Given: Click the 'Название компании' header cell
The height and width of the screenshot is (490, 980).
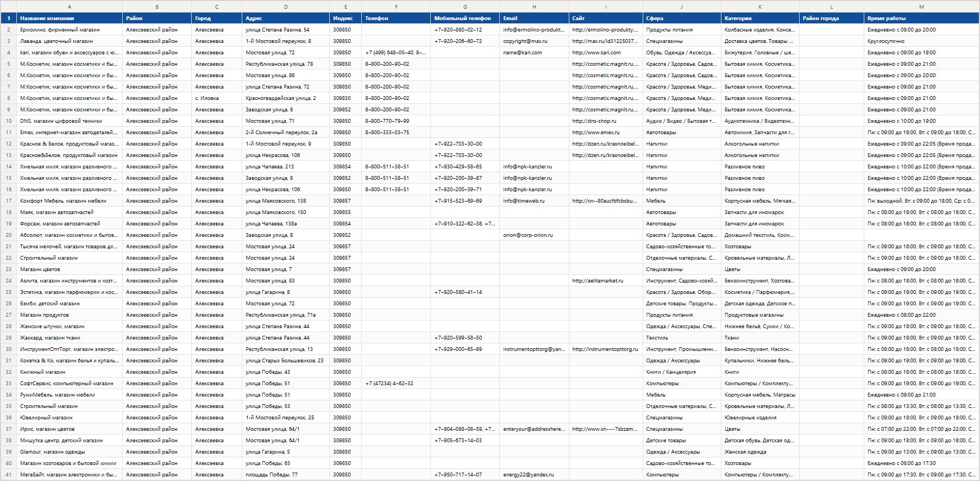Looking at the screenshot, I should (x=70, y=18).
